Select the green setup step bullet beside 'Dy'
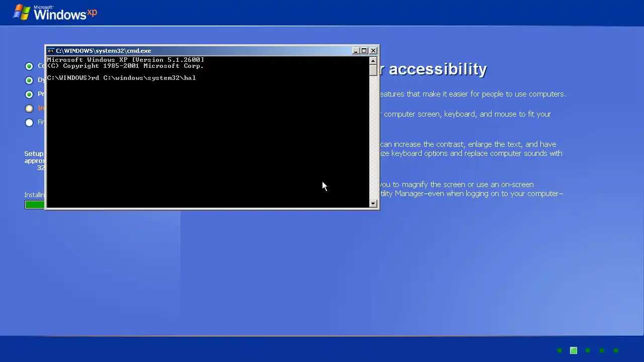The height and width of the screenshot is (362, 644). 29,80
